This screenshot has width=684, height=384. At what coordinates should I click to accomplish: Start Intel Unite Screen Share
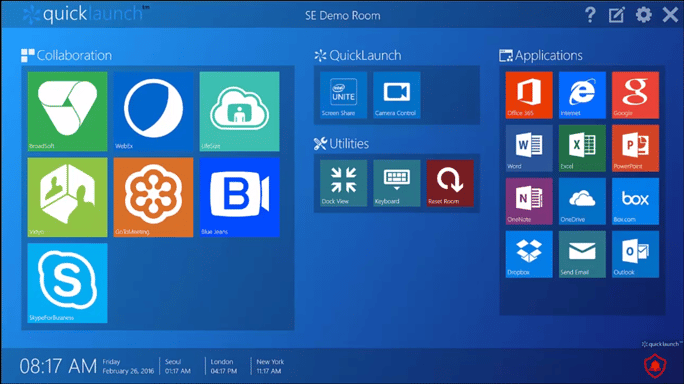pyautogui.click(x=343, y=95)
